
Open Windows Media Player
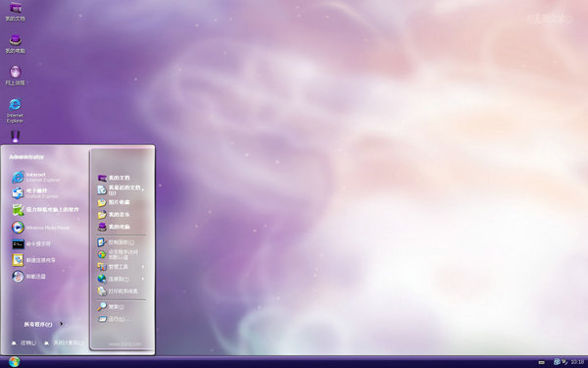coord(40,228)
